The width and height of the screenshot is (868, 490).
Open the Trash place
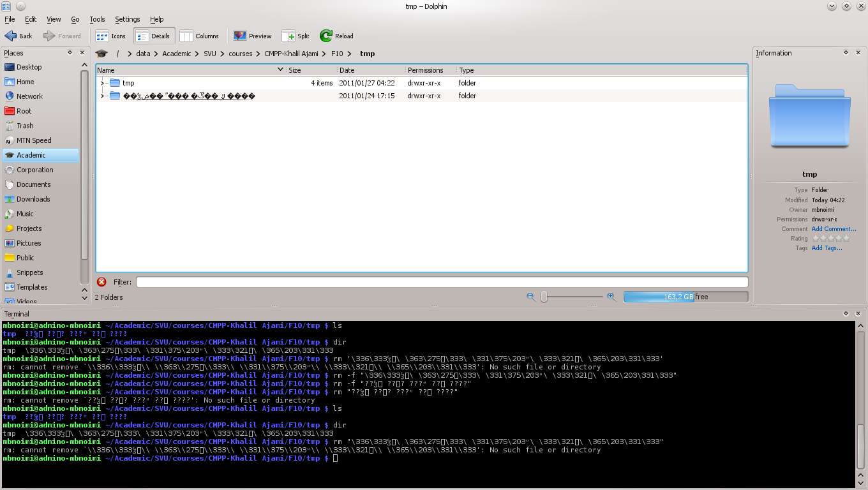(x=25, y=126)
